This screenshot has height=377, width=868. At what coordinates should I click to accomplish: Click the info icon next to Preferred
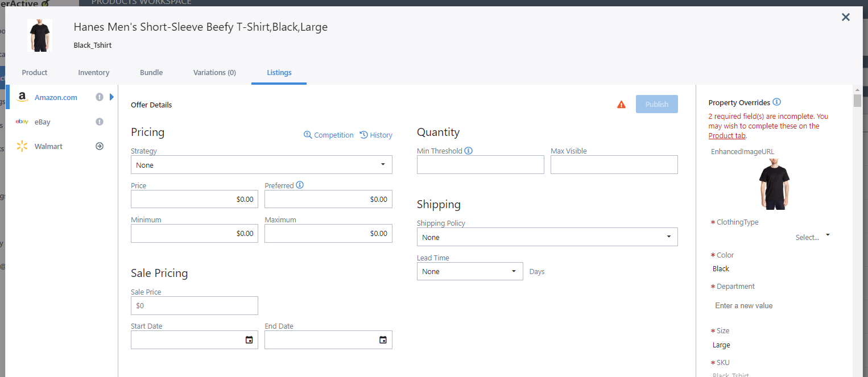(300, 185)
